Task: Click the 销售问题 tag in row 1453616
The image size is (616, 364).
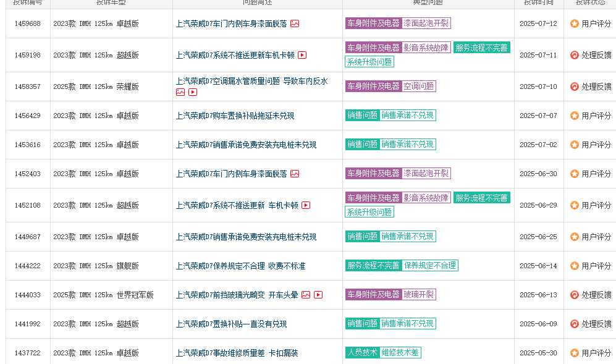Action: 362,144
